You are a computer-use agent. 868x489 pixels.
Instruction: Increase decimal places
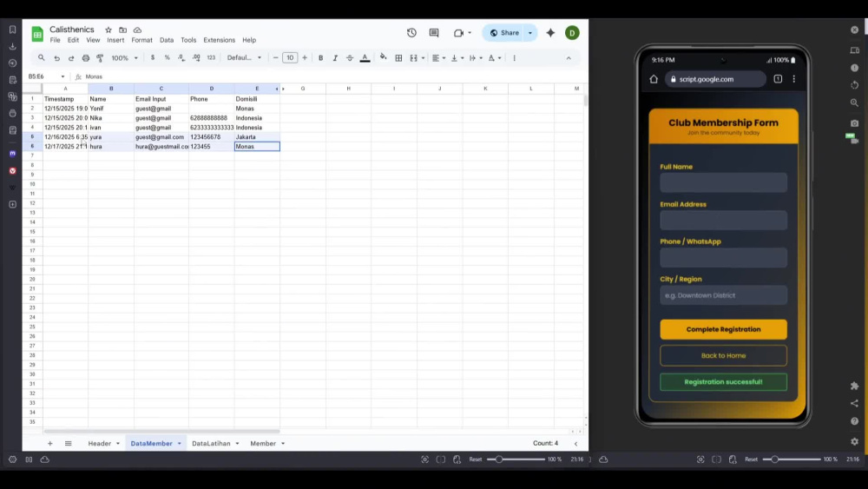tap(196, 57)
